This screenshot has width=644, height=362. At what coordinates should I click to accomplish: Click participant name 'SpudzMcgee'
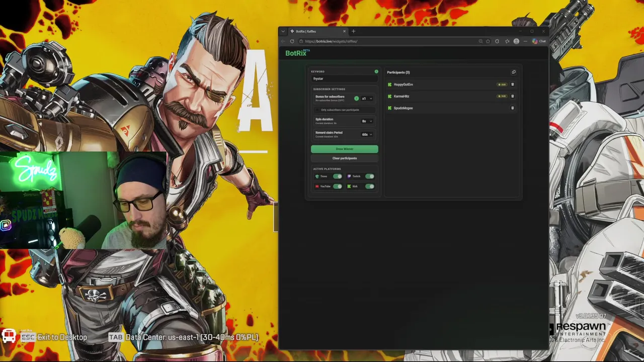[404, 108]
